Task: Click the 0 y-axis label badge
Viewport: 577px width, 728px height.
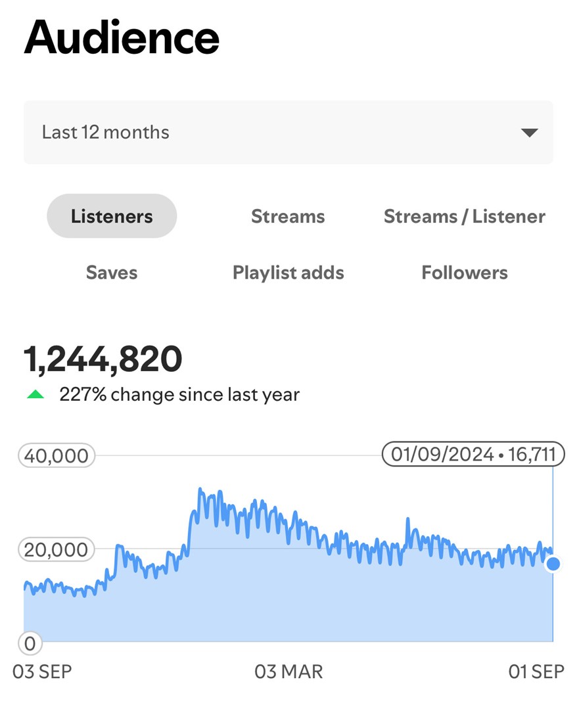Action: coord(30,643)
